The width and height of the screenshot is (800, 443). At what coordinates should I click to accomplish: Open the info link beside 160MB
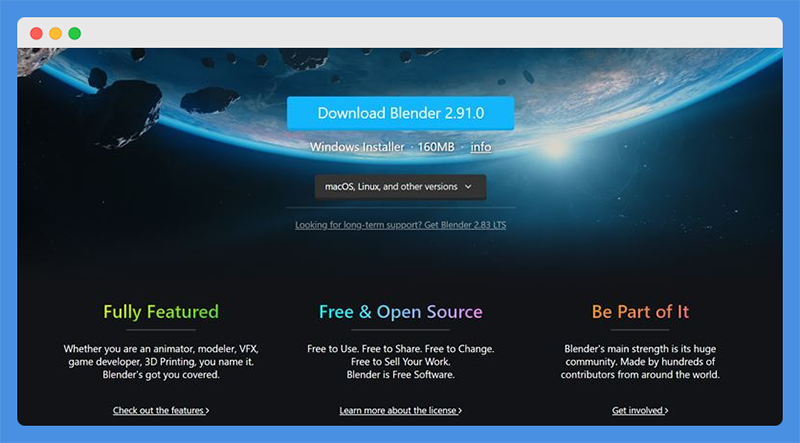pyautogui.click(x=481, y=147)
